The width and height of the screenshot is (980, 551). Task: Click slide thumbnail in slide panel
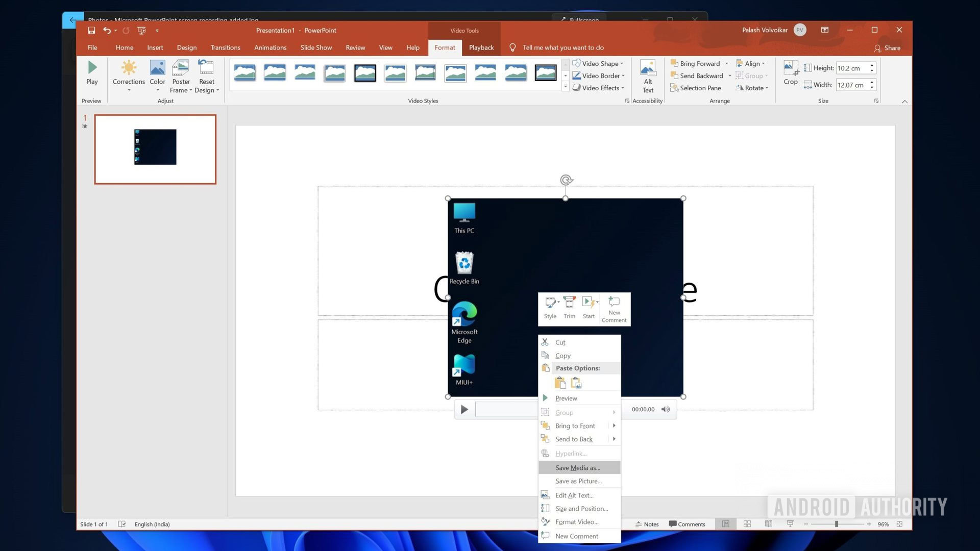coord(155,148)
